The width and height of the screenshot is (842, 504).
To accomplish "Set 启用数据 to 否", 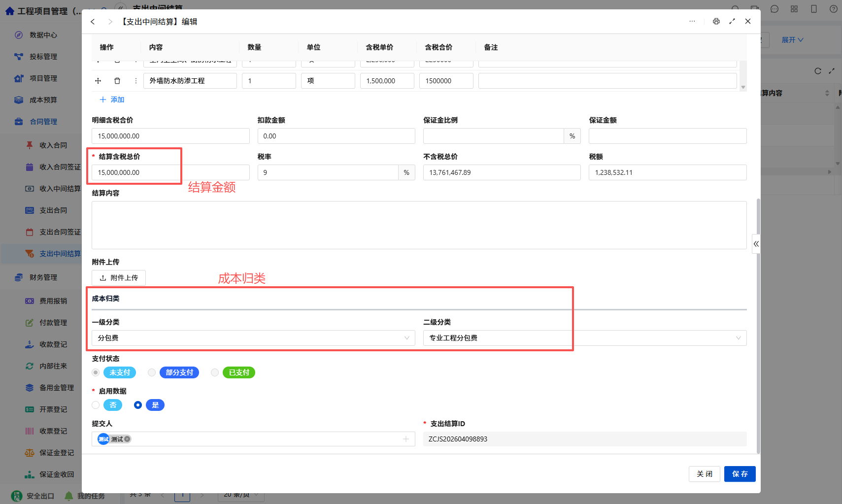I will [x=96, y=405].
